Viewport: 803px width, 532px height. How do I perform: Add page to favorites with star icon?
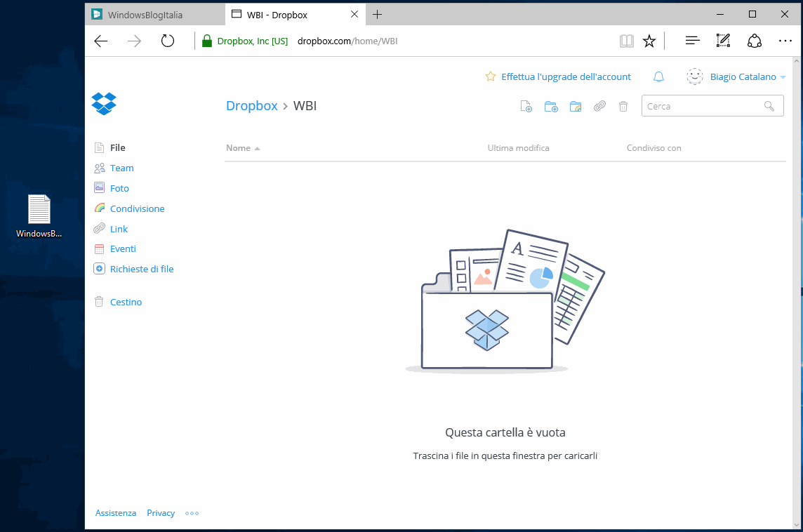coord(649,41)
